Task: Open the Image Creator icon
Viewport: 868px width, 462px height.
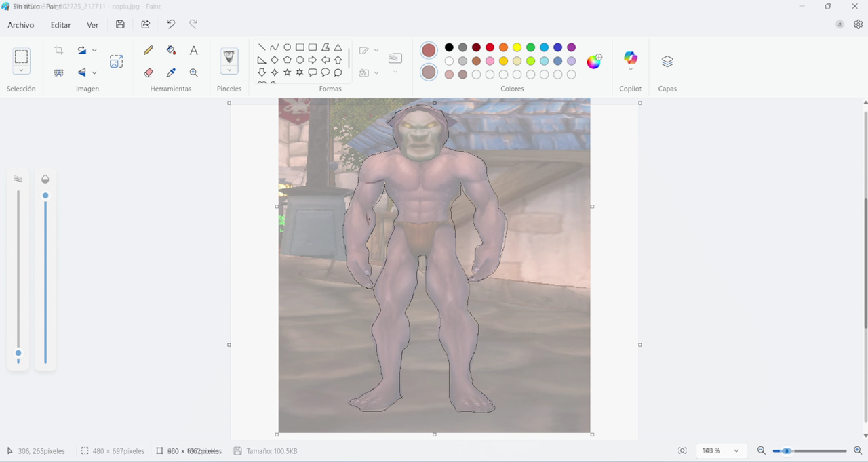Action: 116,61
